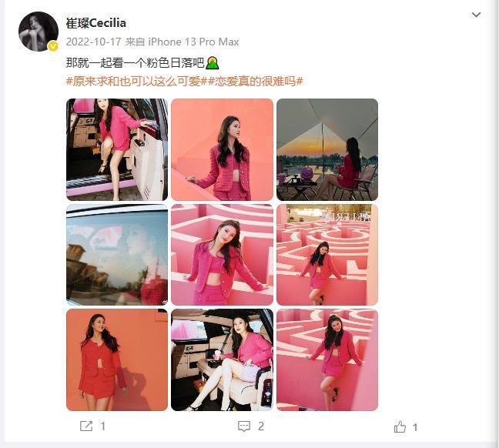Open the user's profile avatar
The width and height of the screenshot is (499, 448).
point(39,32)
